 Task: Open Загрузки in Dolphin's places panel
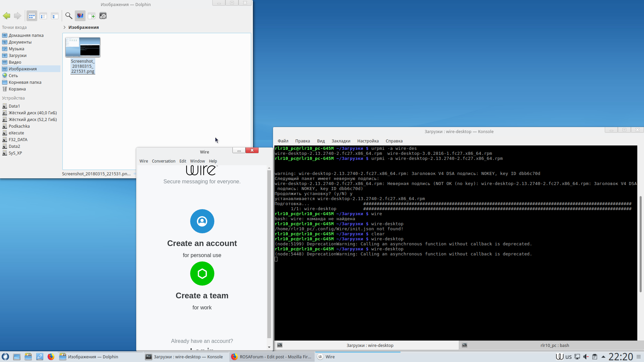(x=17, y=56)
